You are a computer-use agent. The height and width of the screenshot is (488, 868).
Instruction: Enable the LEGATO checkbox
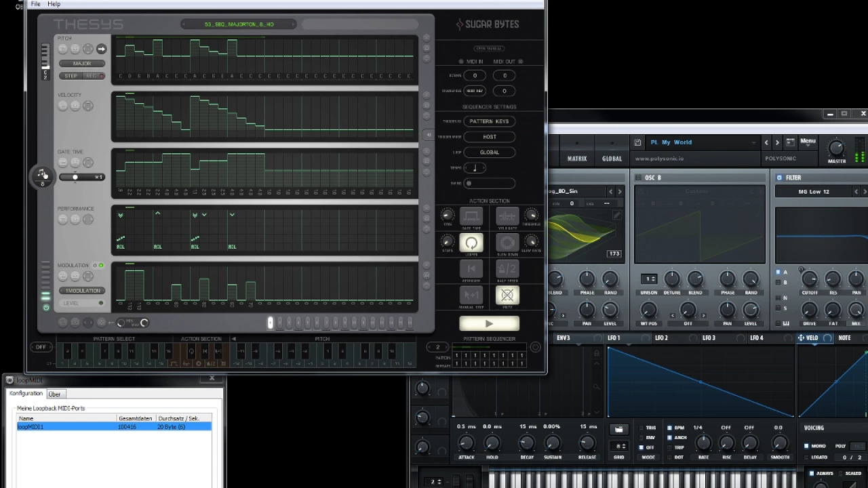click(806, 457)
